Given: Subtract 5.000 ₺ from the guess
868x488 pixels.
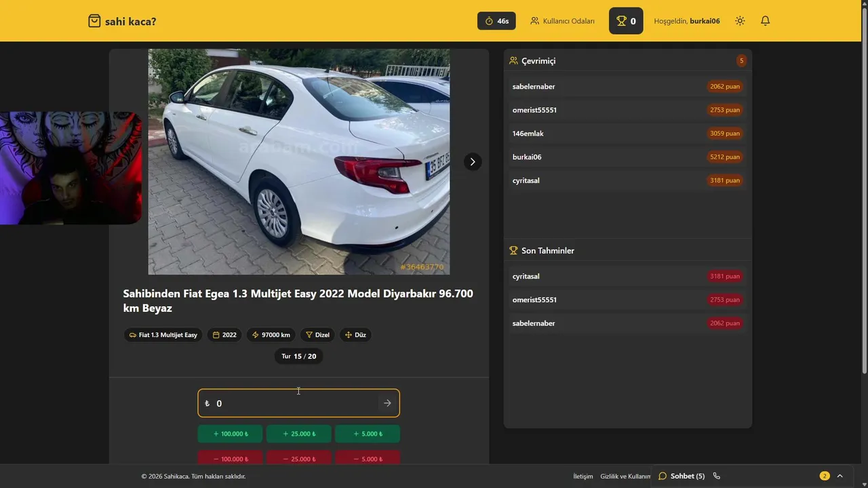Looking at the screenshot, I should (367, 458).
